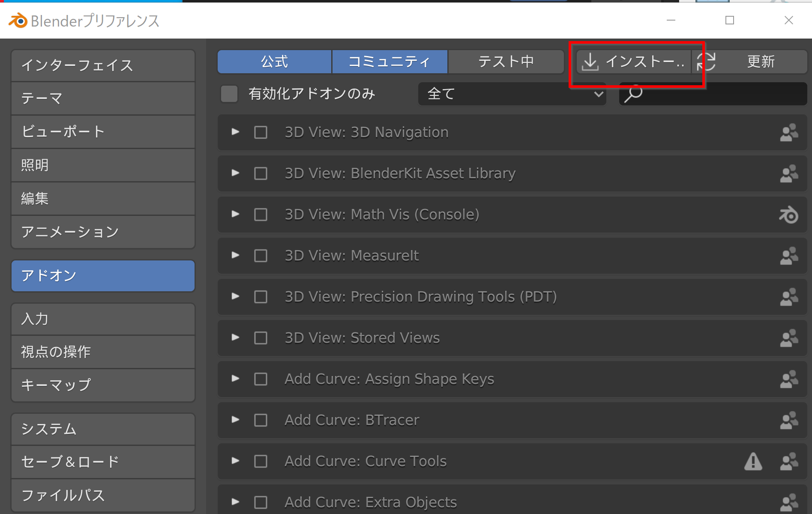
Task: Enable Extra Objects add-on checkbox
Action: (x=261, y=502)
